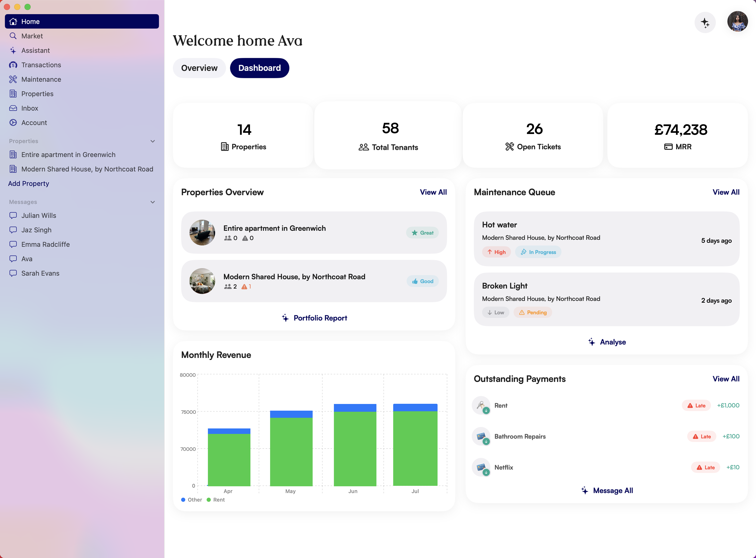Click the AI sparkle button in top-right corner
The width and height of the screenshot is (756, 558).
(x=705, y=22)
